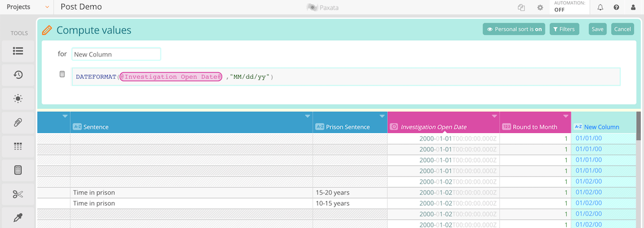Click the A-Z type icon on New Column
This screenshot has width=644, height=228.
pos(578,127)
